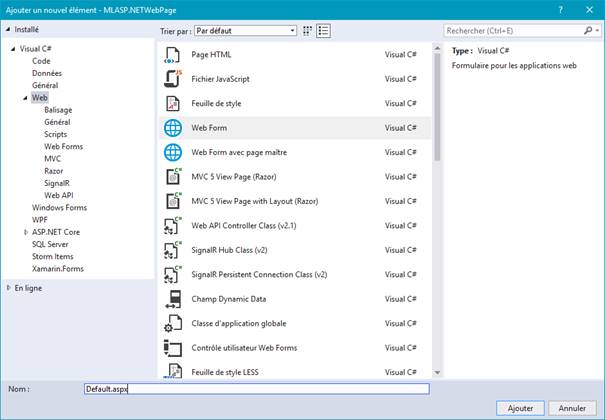
Task: Click the 'Champ Dynamic Data' label
Action: 228,299
